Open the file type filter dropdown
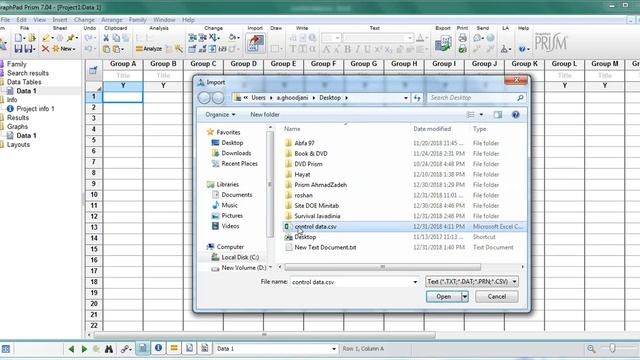This screenshot has width=640, height=360. [x=514, y=282]
